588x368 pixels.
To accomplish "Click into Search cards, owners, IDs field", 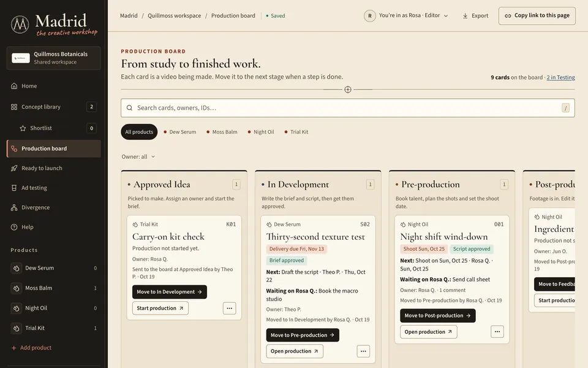I will tap(348, 108).
